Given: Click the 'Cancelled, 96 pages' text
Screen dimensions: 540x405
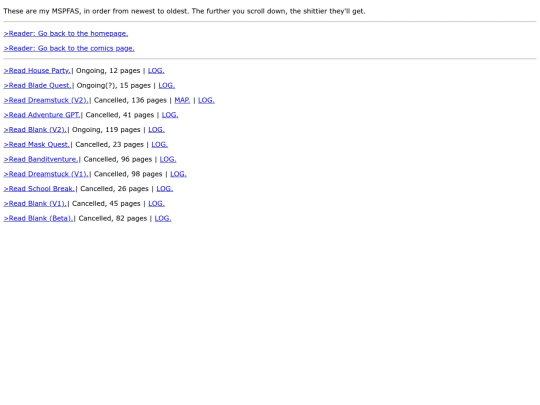Looking at the screenshot, I should coord(118,159).
